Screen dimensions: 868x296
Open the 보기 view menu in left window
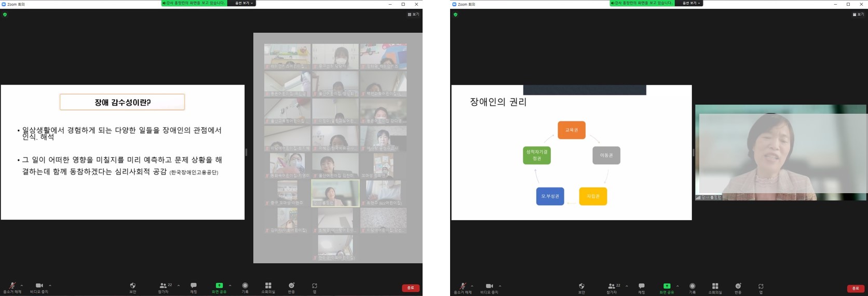[x=414, y=15]
